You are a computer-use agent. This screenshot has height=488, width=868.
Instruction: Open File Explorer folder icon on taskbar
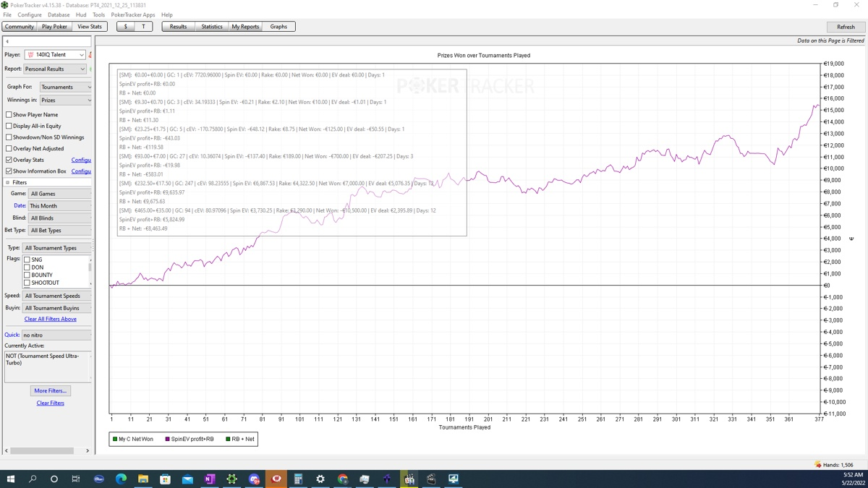pos(143,479)
